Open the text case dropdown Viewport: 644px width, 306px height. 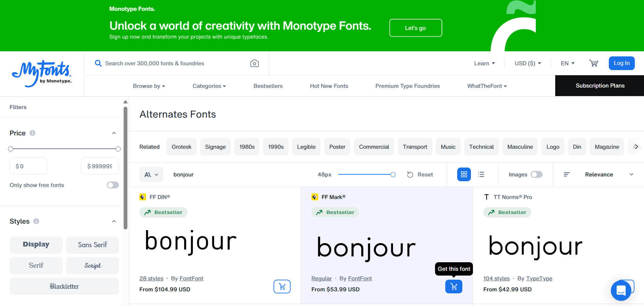click(151, 174)
